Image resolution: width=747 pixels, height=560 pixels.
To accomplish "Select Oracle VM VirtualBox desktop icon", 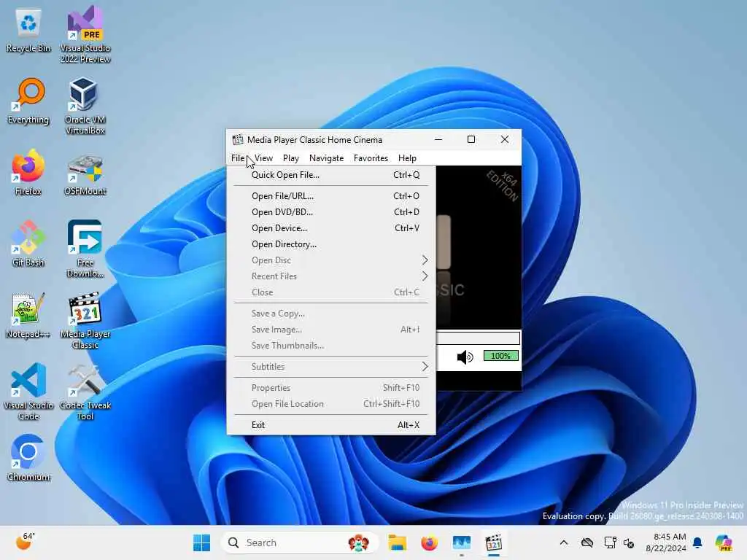I will click(x=85, y=106).
